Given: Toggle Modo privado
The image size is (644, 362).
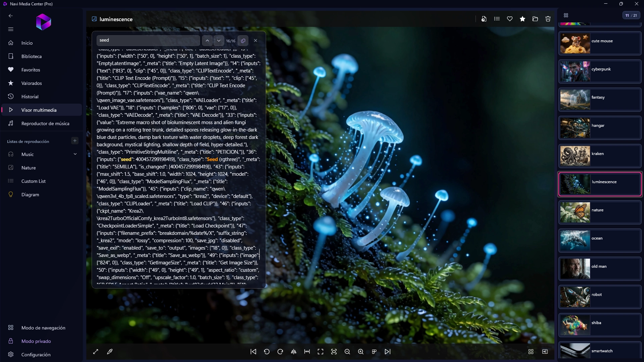Looking at the screenshot, I should tap(42, 341).
